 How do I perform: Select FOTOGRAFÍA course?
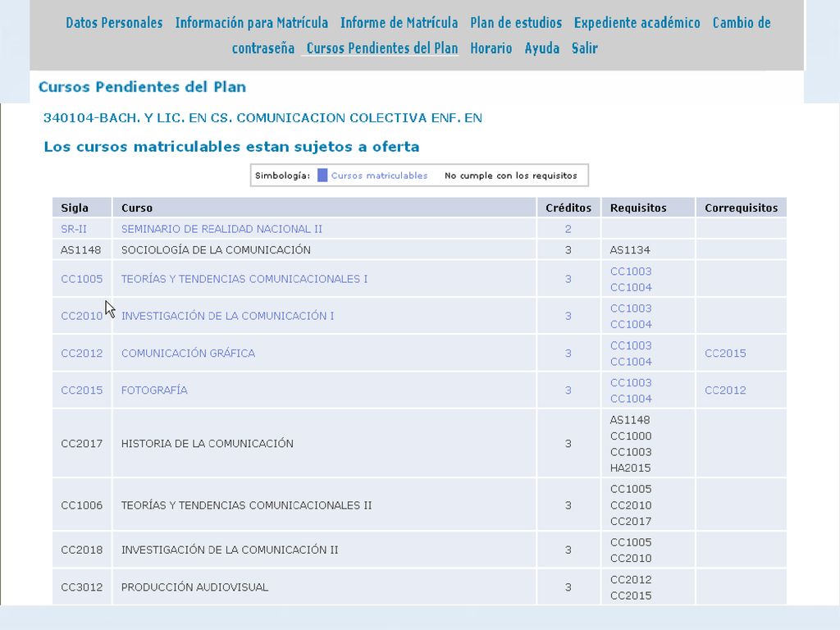154,390
